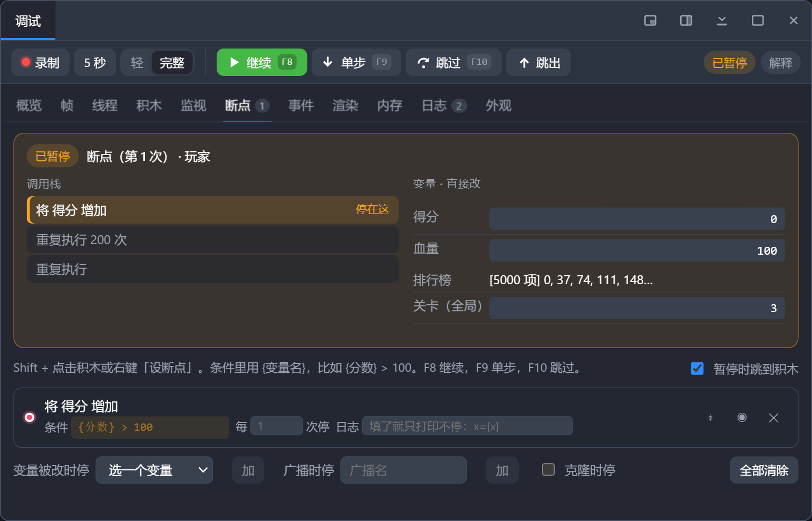Select the bottom 重复执行 stack frame
The height and width of the screenshot is (521, 812).
click(x=212, y=269)
